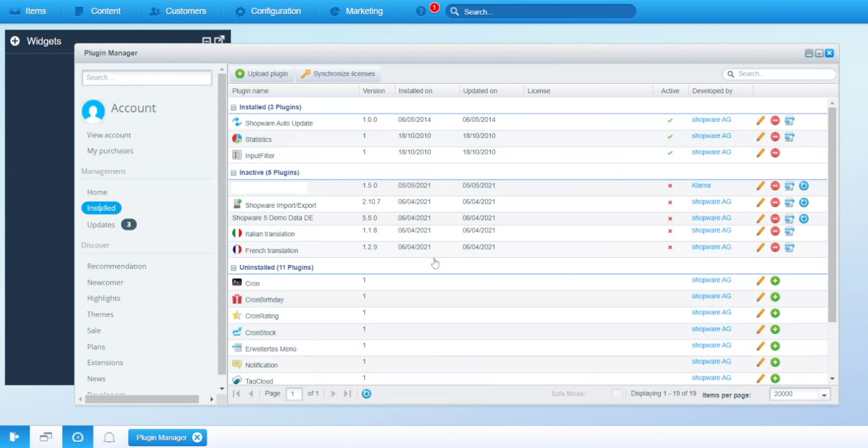Toggle active status of Klarna plugin

670,186
